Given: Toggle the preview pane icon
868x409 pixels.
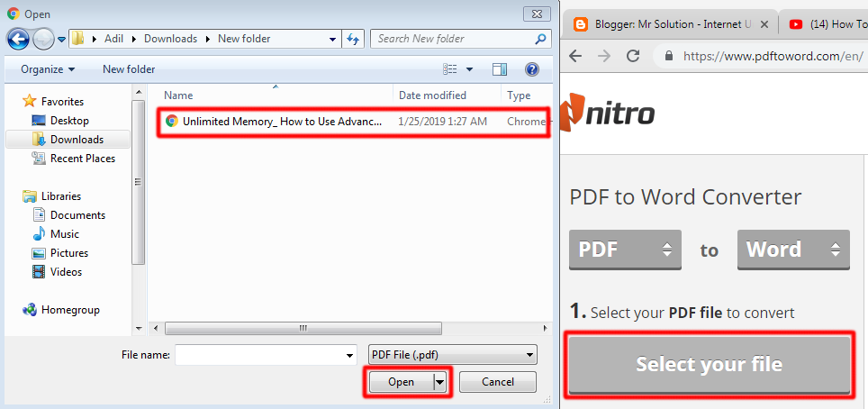Looking at the screenshot, I should click(x=500, y=69).
